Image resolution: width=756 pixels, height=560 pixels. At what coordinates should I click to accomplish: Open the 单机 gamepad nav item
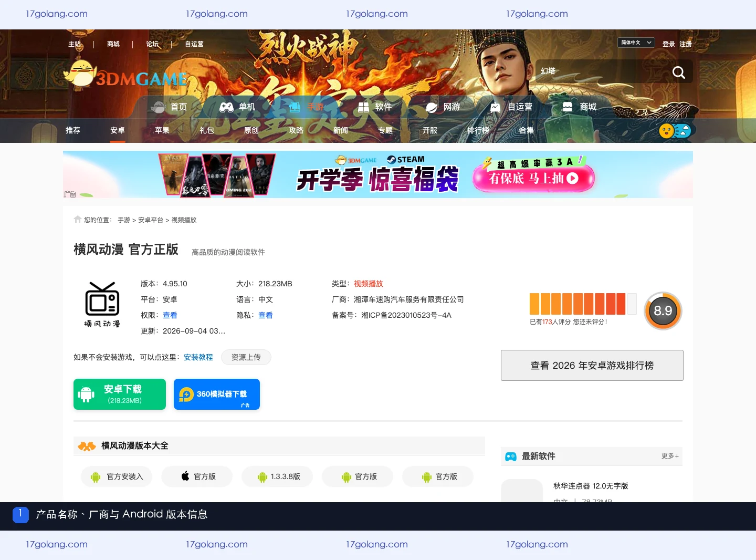pyautogui.click(x=237, y=107)
